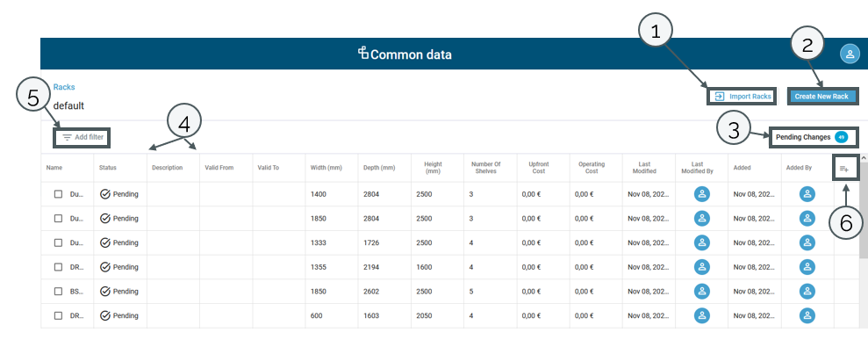Click Added By avatar in width 1400 row
The width and height of the screenshot is (868, 347).
[x=807, y=194]
